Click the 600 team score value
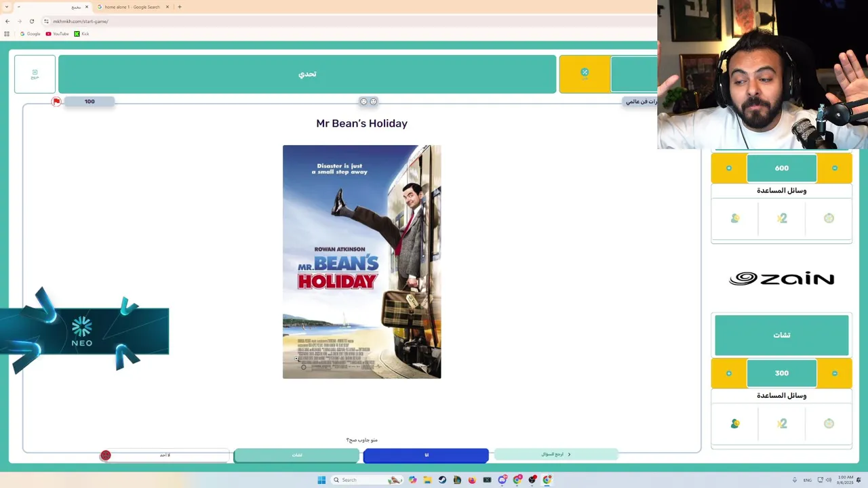 (782, 168)
